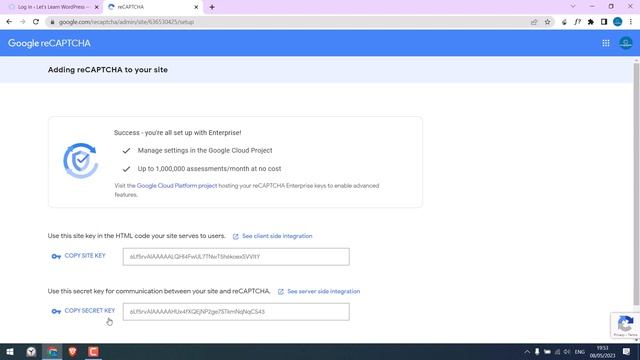
Task: Open Chrome from the taskbar
Action: coord(52,352)
